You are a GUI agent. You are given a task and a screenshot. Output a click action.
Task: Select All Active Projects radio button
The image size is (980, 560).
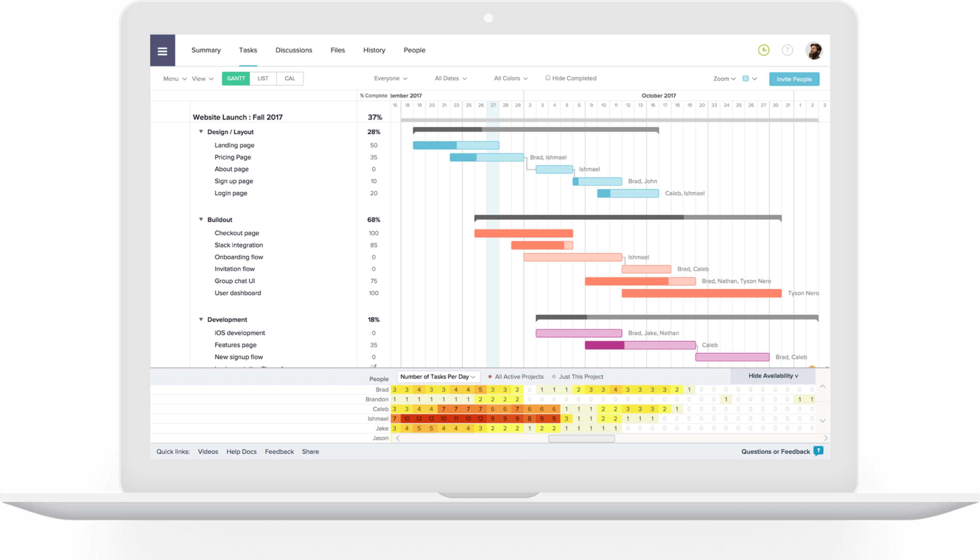click(489, 376)
